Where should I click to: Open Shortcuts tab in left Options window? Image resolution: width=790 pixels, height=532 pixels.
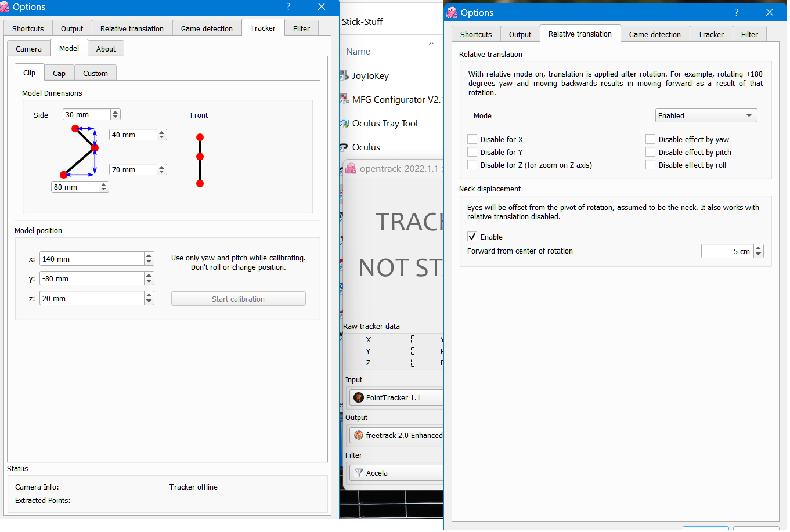click(28, 28)
